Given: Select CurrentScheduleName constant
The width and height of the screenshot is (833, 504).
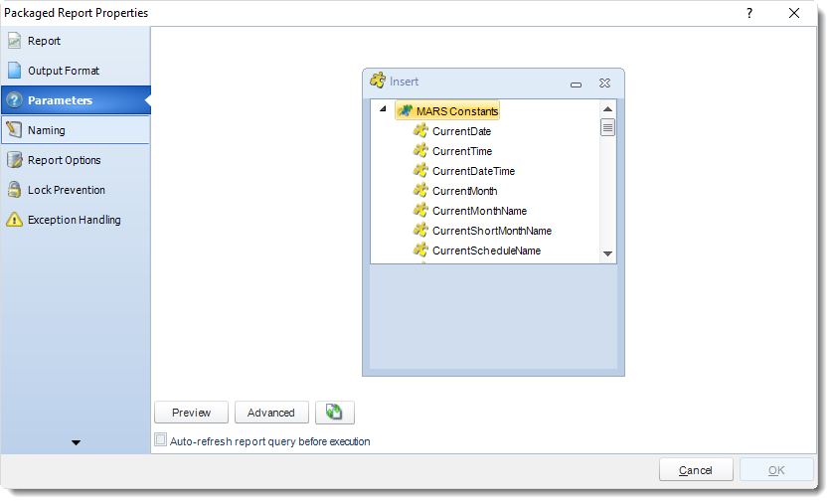Looking at the screenshot, I should pyautogui.click(x=486, y=251).
